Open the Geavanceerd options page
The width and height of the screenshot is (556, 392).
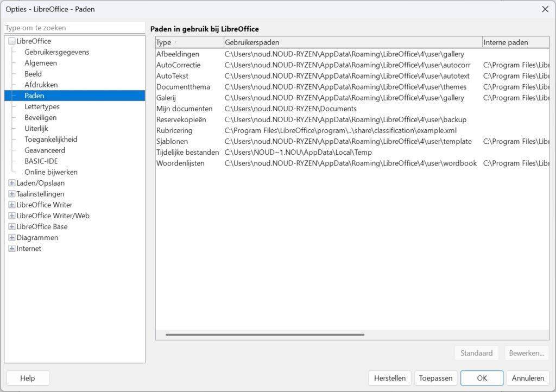coord(45,150)
